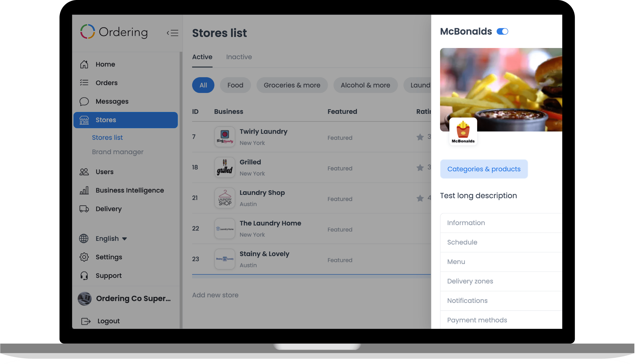Click the Laundry Shop logo
This screenshot has width=640, height=364.
point(225,198)
